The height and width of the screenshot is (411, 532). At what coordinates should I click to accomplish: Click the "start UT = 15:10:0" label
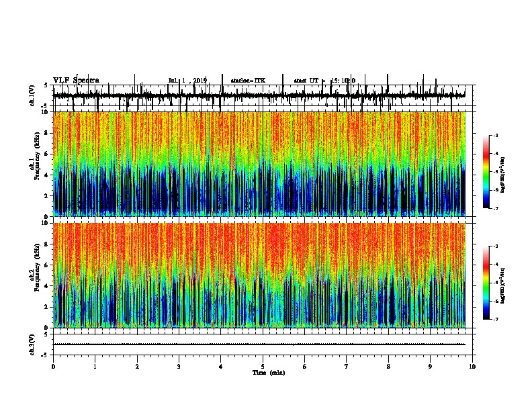click(324, 81)
